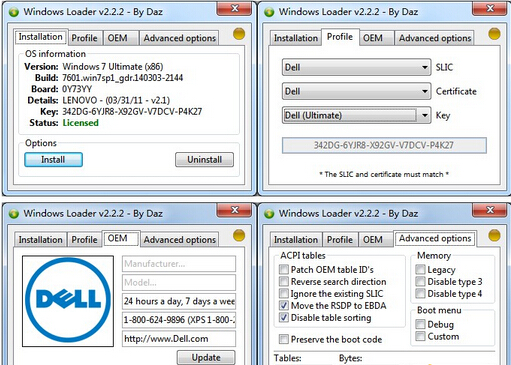Click the yellow status indicator in the Installation window
The width and height of the screenshot is (511, 365).
[239, 34]
